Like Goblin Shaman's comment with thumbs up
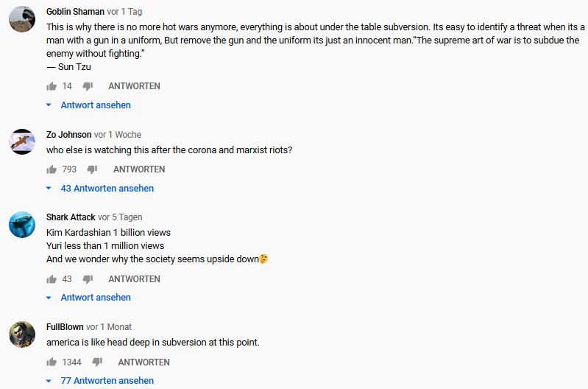 52,86
